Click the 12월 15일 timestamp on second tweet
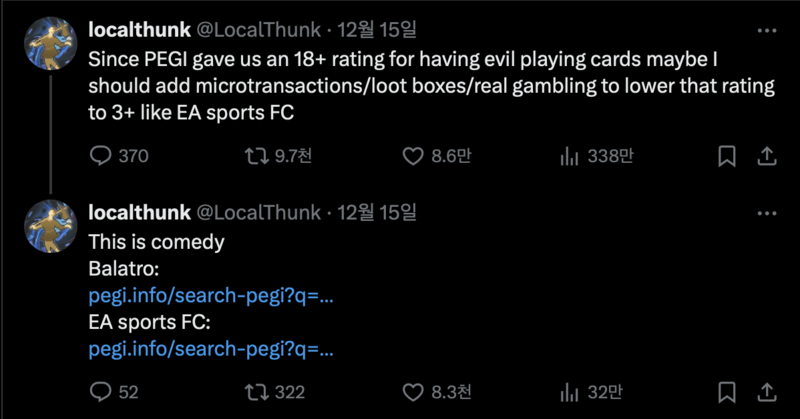The height and width of the screenshot is (419, 800). click(x=377, y=212)
